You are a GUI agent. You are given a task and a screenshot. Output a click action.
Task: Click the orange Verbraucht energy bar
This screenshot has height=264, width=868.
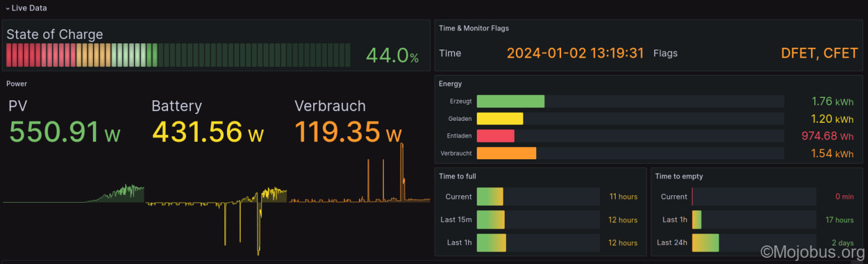pyautogui.click(x=507, y=153)
